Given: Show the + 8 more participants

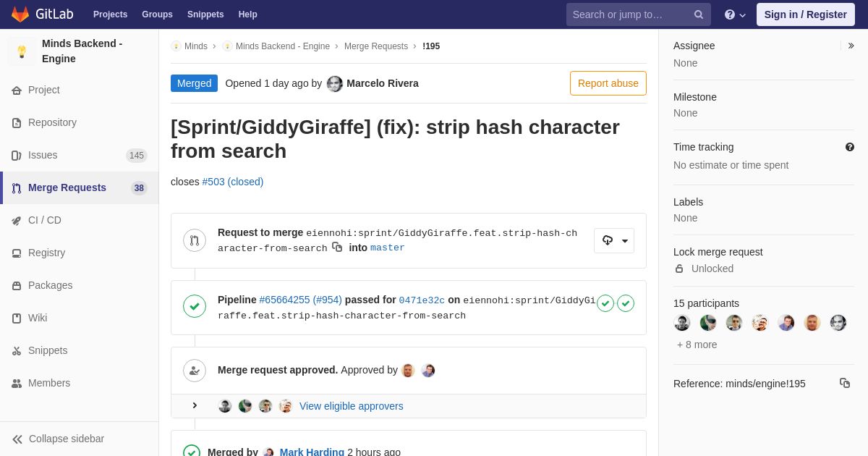Looking at the screenshot, I should (x=697, y=345).
